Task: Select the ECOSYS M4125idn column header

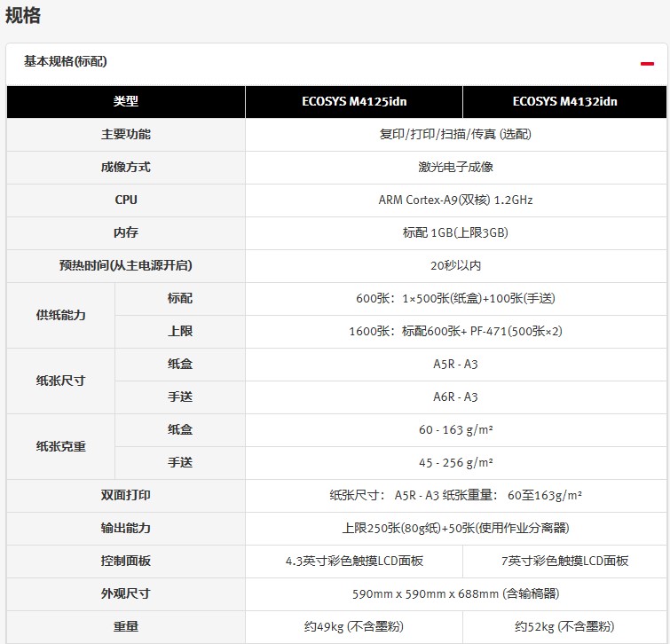Action: pos(354,102)
